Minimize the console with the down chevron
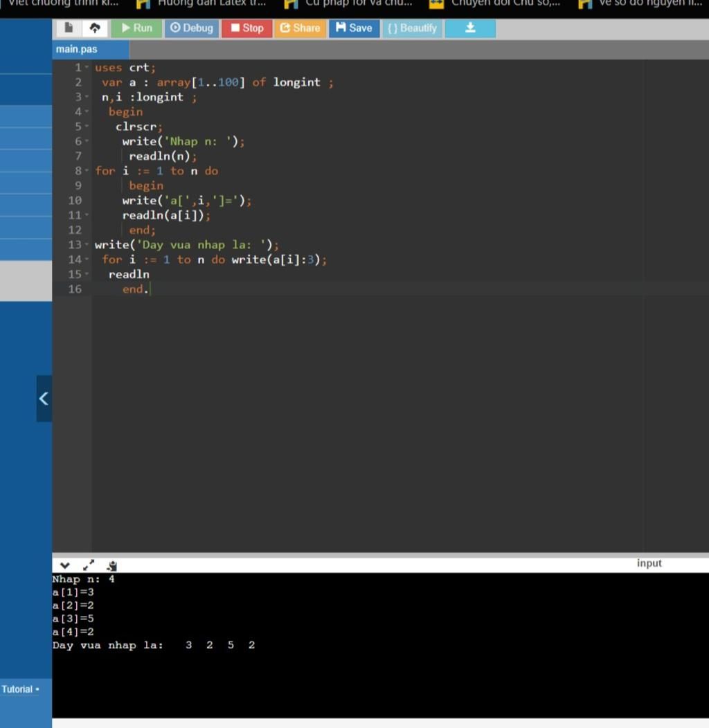The height and width of the screenshot is (728, 709). click(x=64, y=565)
